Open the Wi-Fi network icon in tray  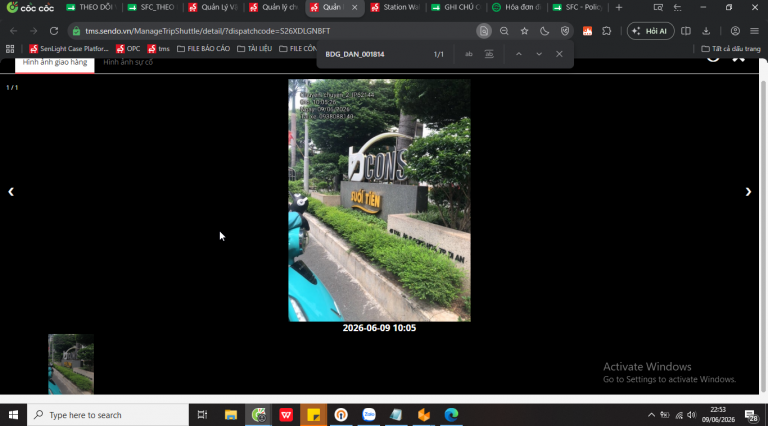tap(678, 415)
